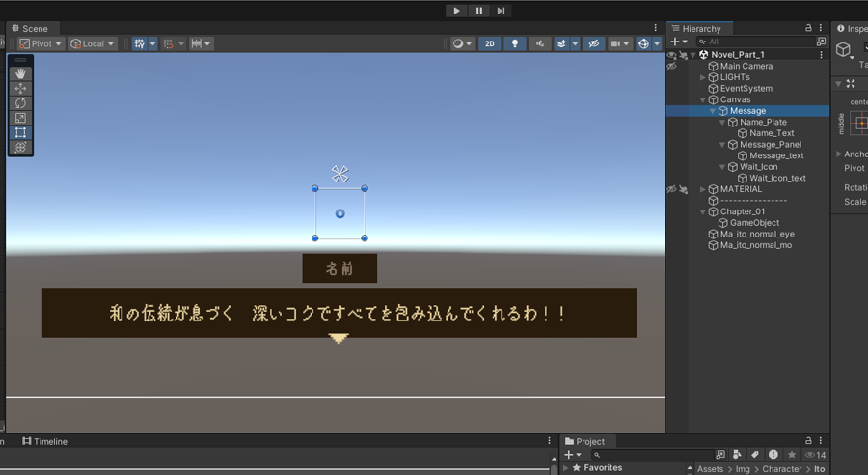The height and width of the screenshot is (475, 868).
Task: Open the Local handle rotation dropdown
Action: tap(93, 43)
